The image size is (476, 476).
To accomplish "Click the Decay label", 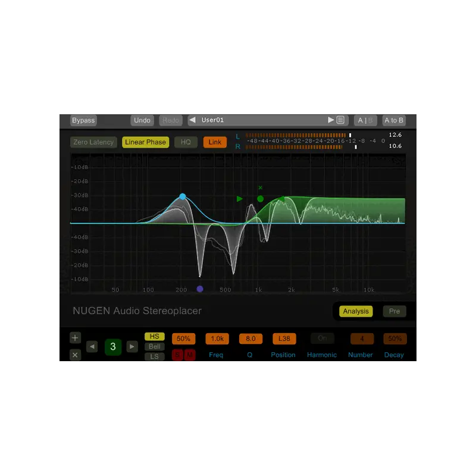I will click(394, 355).
